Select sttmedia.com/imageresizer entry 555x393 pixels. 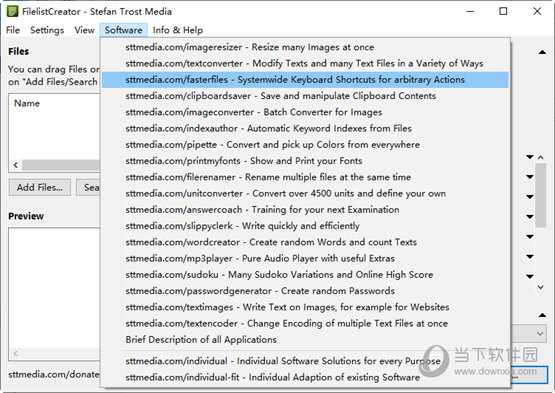pos(305,47)
